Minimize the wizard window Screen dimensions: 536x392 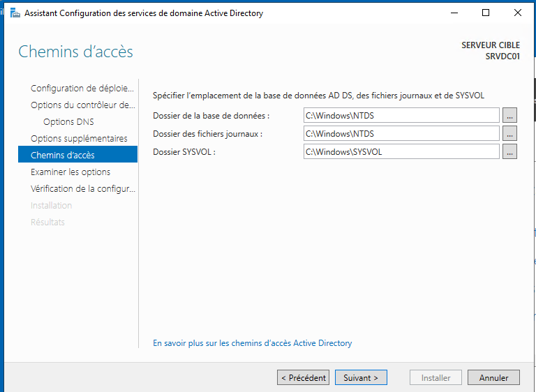[454, 13]
